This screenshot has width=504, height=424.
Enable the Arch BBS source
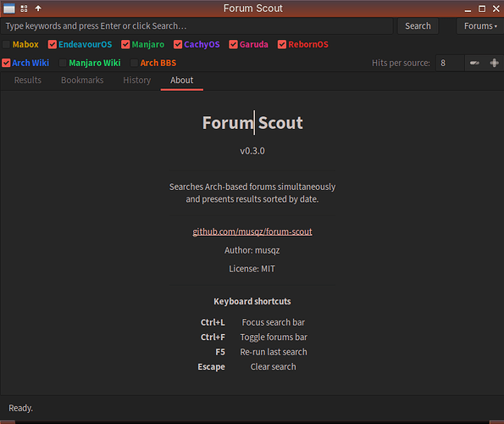[x=134, y=63]
